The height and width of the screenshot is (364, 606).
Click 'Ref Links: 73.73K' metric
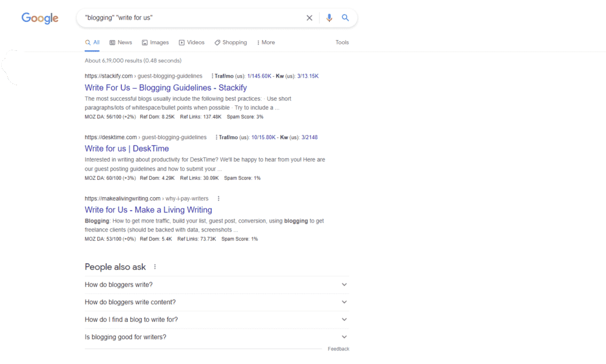tap(196, 239)
